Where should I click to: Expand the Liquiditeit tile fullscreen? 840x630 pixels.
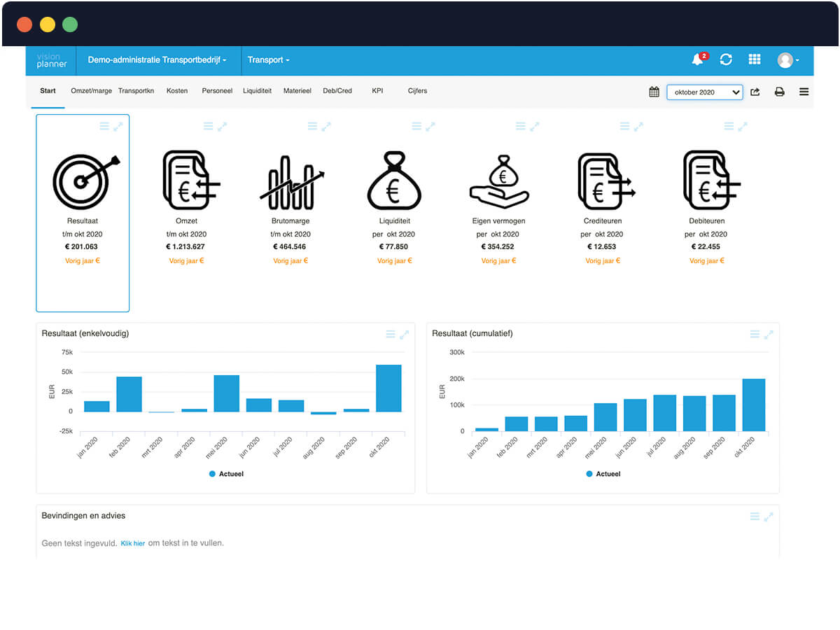(x=430, y=126)
